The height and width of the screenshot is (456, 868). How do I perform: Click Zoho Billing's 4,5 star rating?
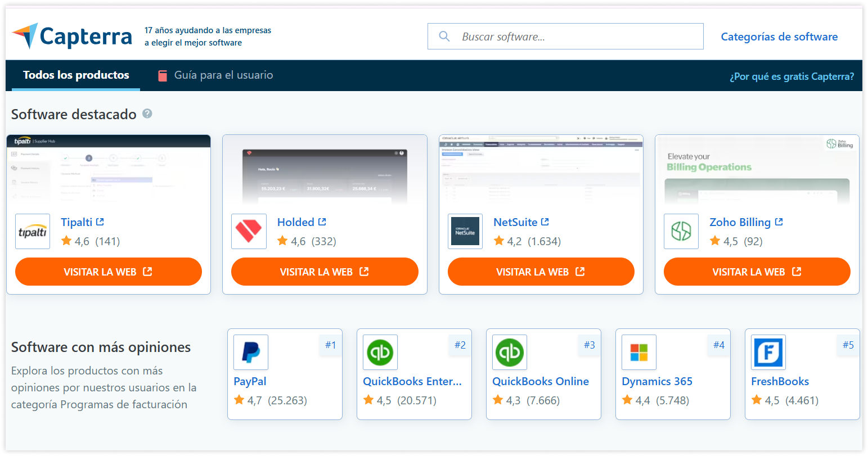click(736, 241)
